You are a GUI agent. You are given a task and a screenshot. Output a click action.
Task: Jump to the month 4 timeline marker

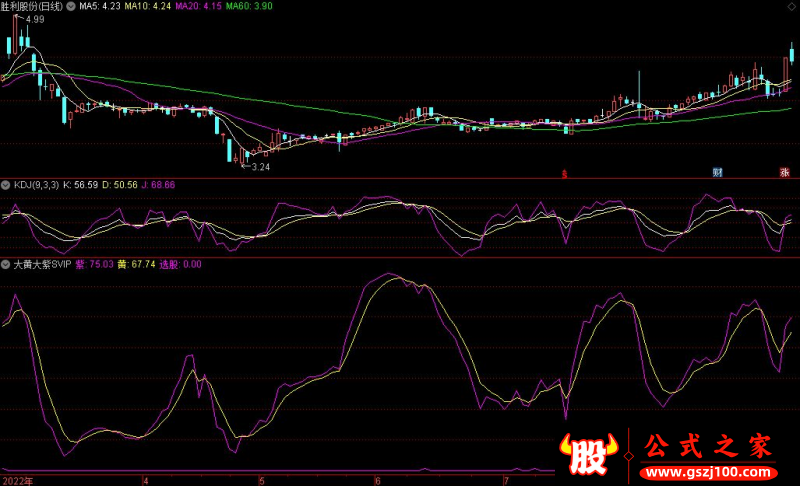pos(146,481)
